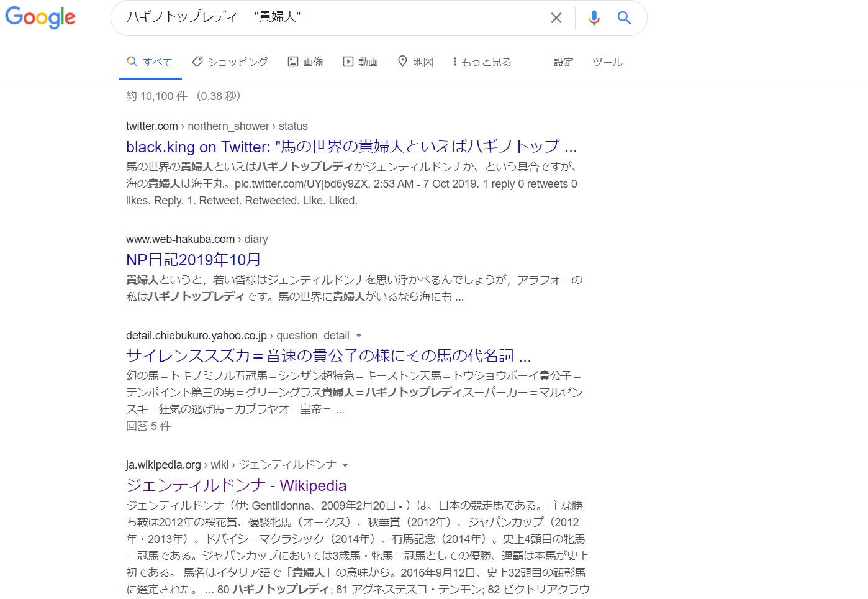Viewport: 868px width, 599px height.
Task: Expand dropdown arrow beside ja.wikipedia.org URL
Action: point(345,465)
